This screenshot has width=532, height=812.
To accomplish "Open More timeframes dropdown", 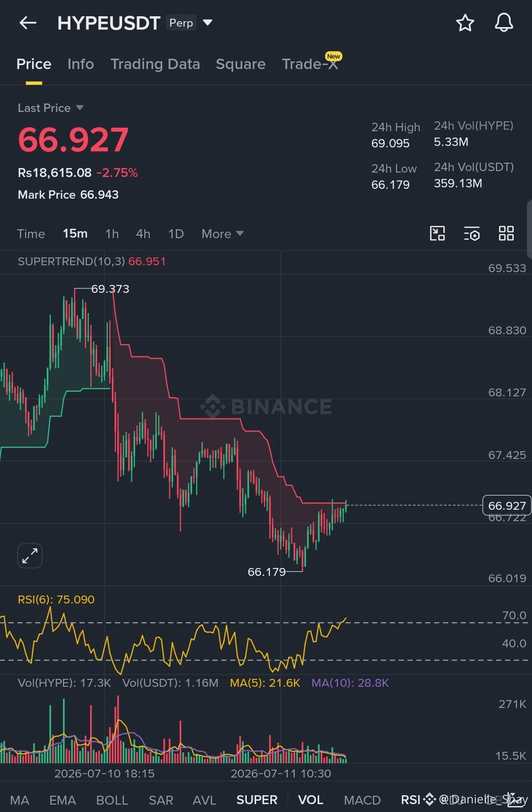I will (222, 234).
